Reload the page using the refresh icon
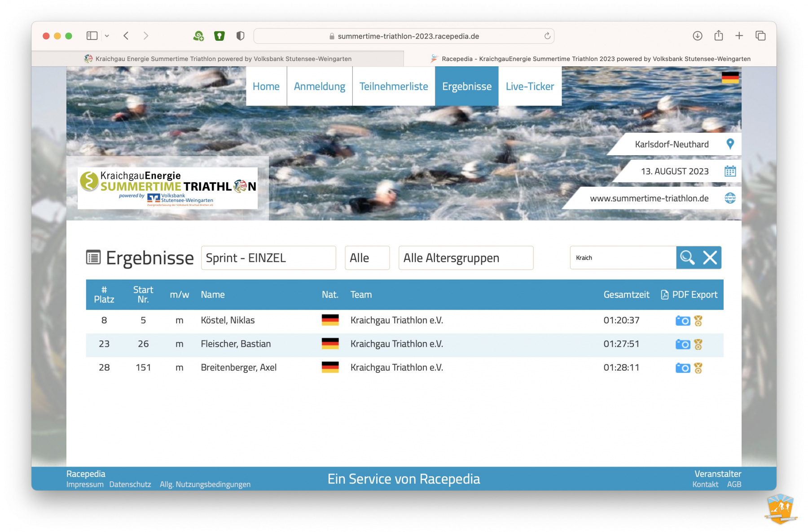This screenshot has width=808, height=532. (x=547, y=36)
